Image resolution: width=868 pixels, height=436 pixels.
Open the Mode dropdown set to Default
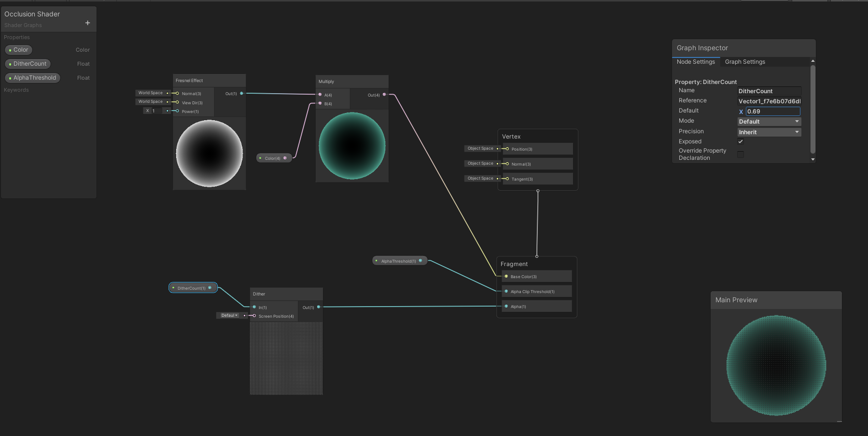point(769,121)
